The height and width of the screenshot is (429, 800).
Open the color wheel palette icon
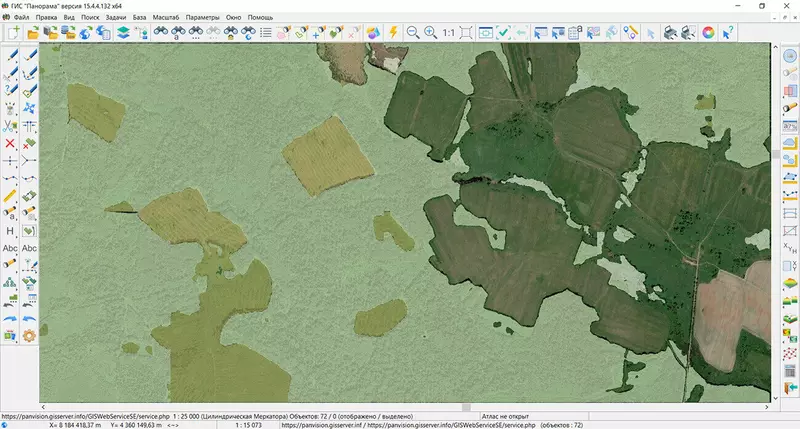pyautogui.click(x=709, y=33)
